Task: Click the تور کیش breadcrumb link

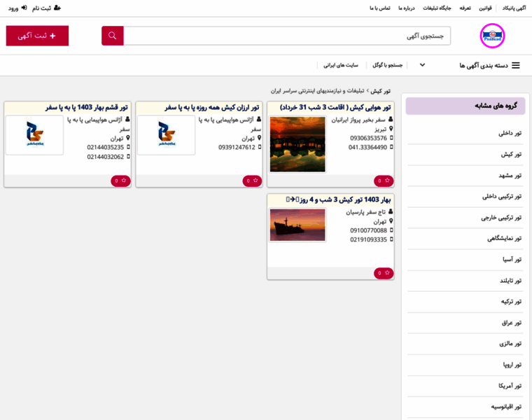Action: click(380, 91)
